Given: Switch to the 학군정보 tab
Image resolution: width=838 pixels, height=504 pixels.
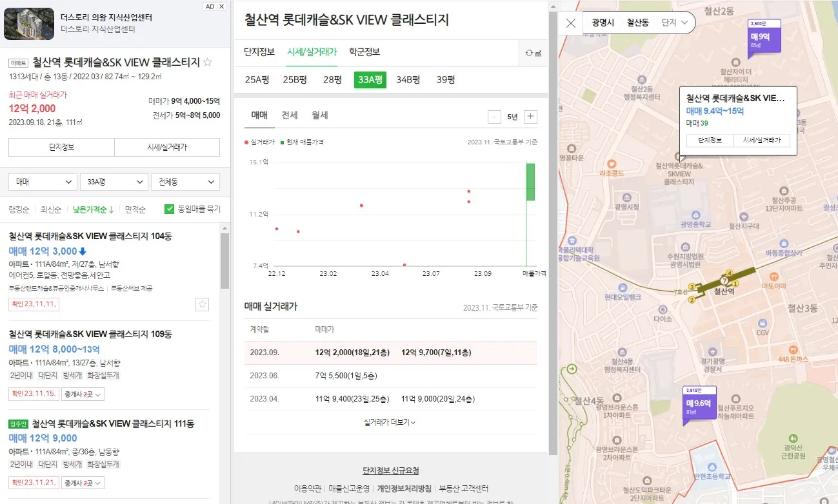Looking at the screenshot, I should (364, 52).
